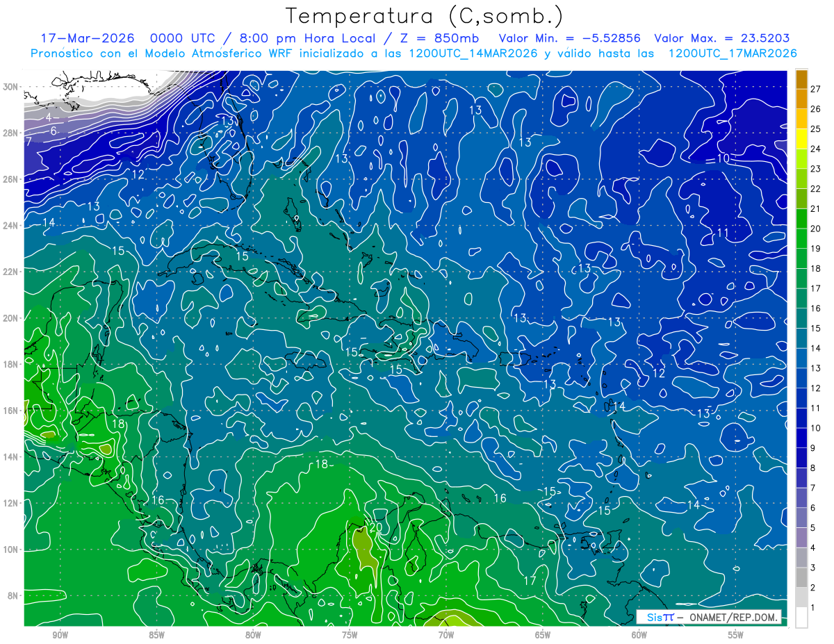
Task: Click the '26N' latitude axis label
Action: (11, 179)
